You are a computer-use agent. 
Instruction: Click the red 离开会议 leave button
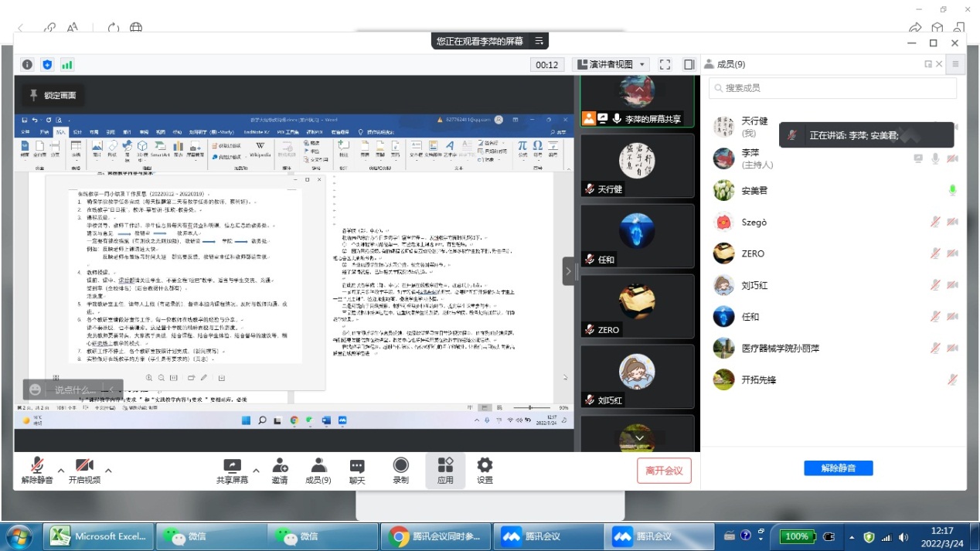664,470
